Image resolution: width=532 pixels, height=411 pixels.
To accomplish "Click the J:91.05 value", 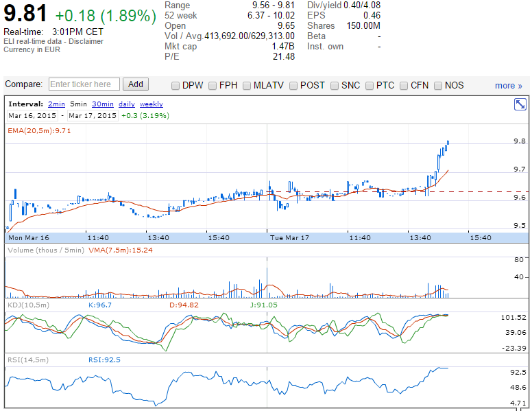I will 264,305.
